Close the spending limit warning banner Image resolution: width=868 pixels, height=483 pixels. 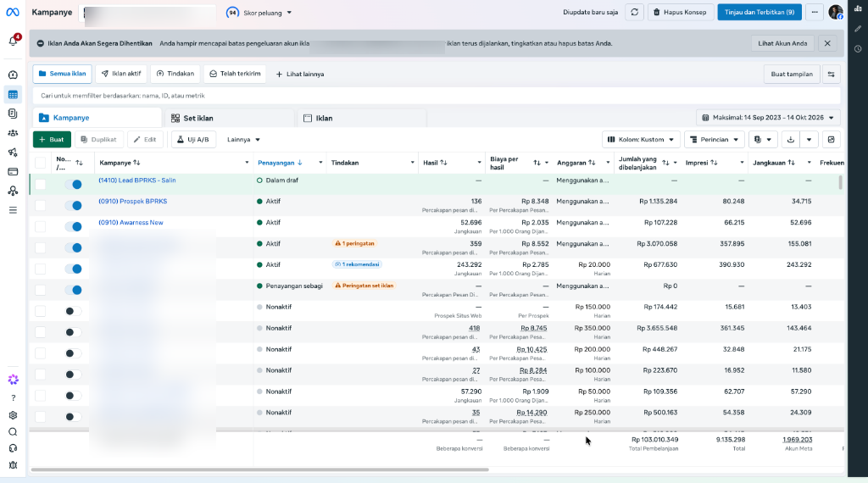pyautogui.click(x=827, y=43)
